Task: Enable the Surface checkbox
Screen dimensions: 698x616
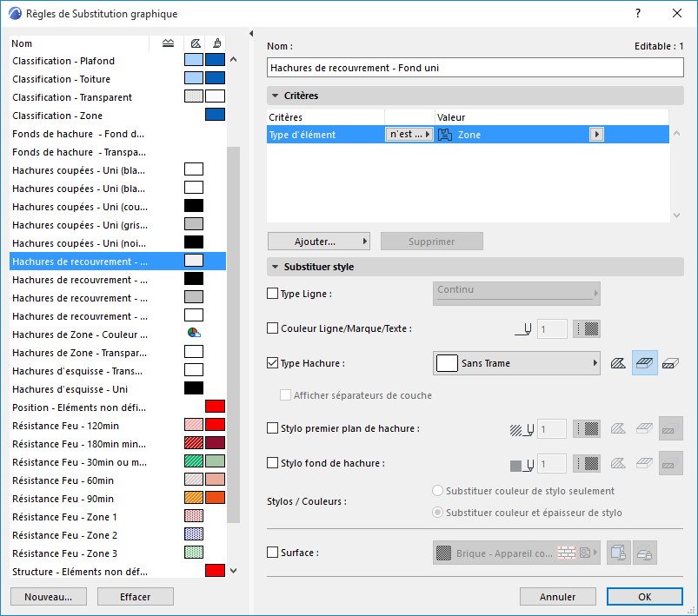Action: (x=272, y=553)
